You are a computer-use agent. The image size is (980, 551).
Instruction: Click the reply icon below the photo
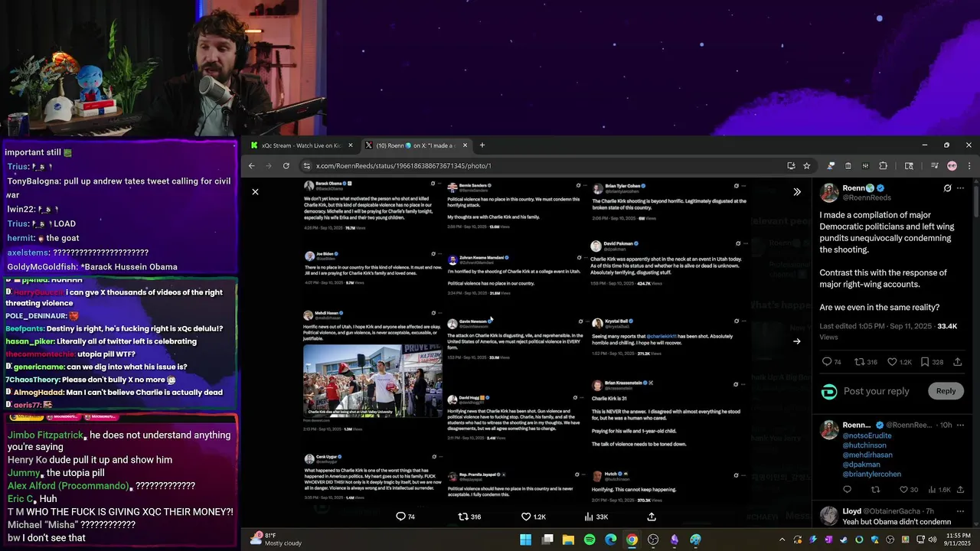click(x=400, y=517)
